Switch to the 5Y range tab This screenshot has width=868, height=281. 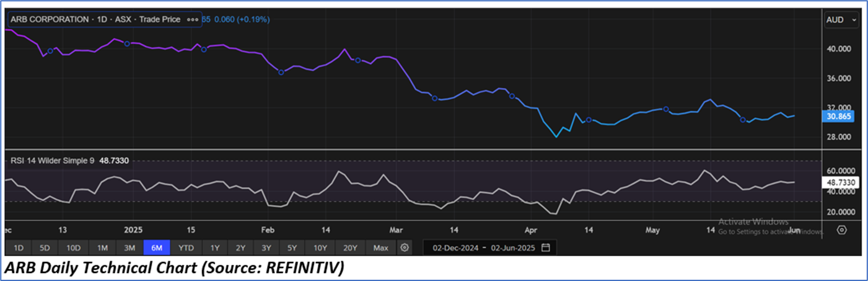[291, 248]
